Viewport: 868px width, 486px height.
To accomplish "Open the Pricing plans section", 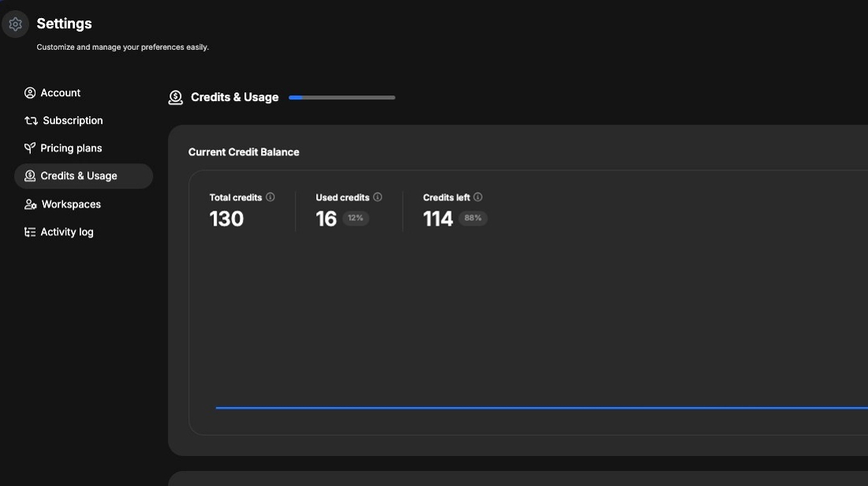I will tap(71, 148).
